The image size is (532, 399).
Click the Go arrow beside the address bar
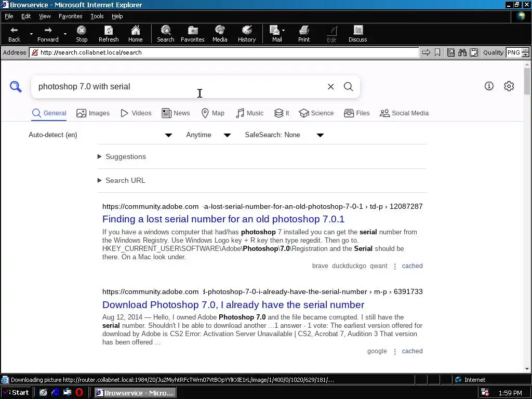[x=426, y=52]
